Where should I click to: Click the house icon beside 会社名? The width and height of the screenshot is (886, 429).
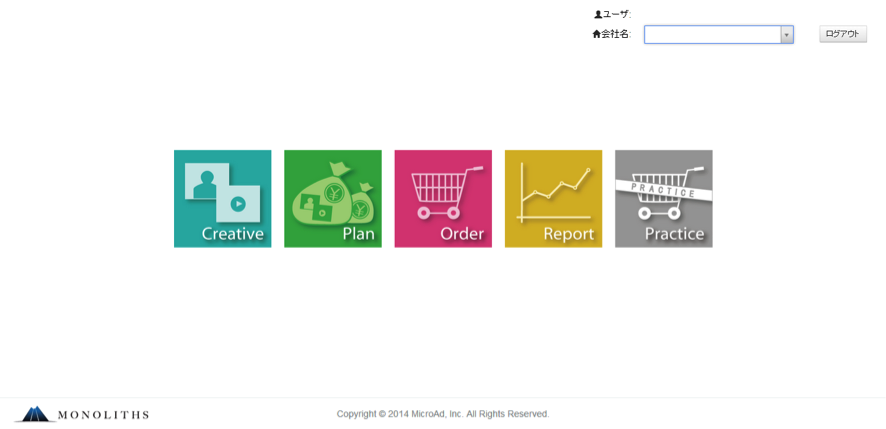[x=597, y=34]
